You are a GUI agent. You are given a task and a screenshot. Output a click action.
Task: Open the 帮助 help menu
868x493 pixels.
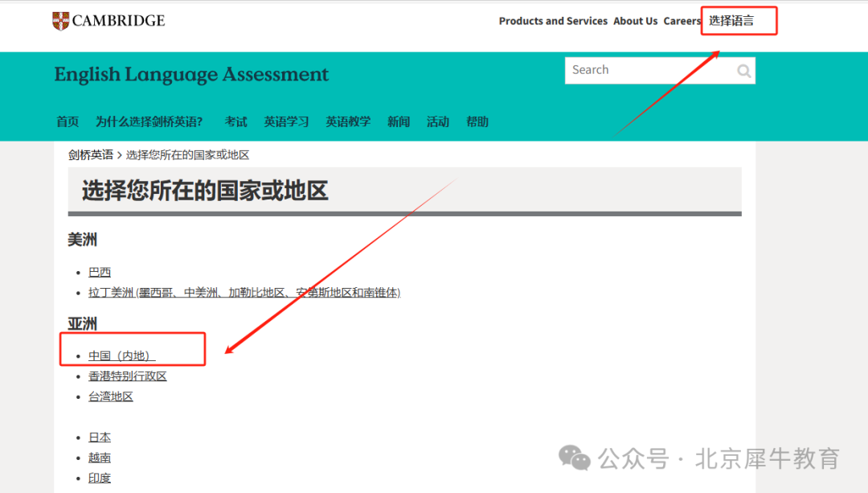pyautogui.click(x=477, y=122)
